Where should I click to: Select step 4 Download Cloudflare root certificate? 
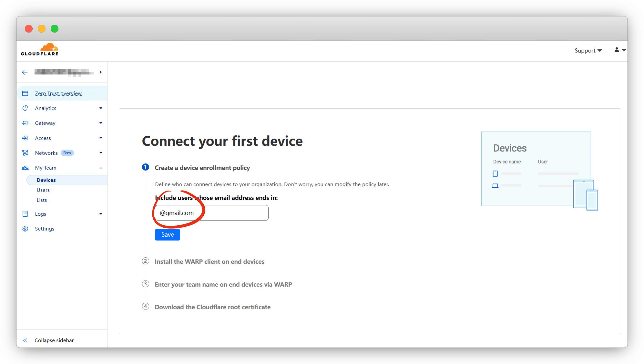(x=212, y=307)
